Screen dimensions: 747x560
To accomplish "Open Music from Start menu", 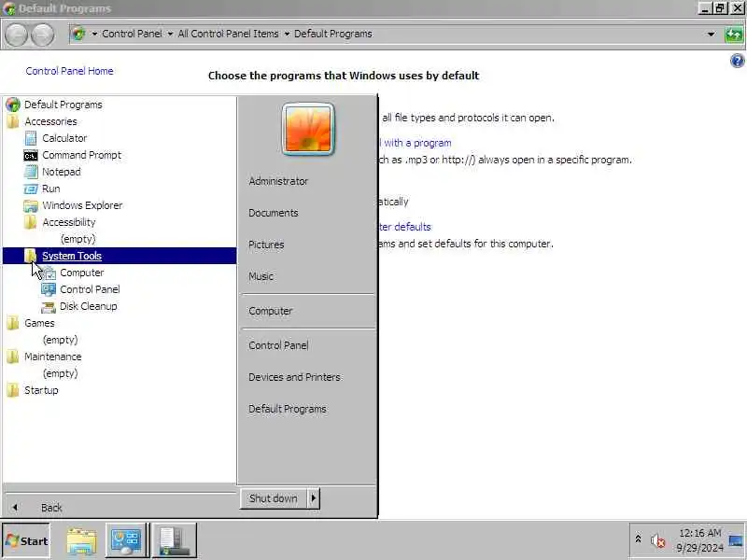I will point(261,276).
